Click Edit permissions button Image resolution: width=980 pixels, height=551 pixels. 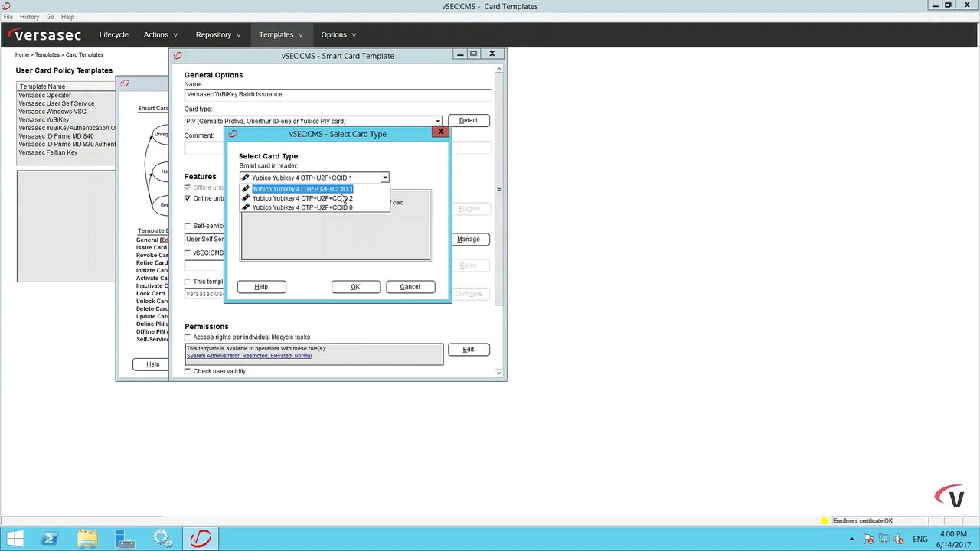pyautogui.click(x=469, y=350)
